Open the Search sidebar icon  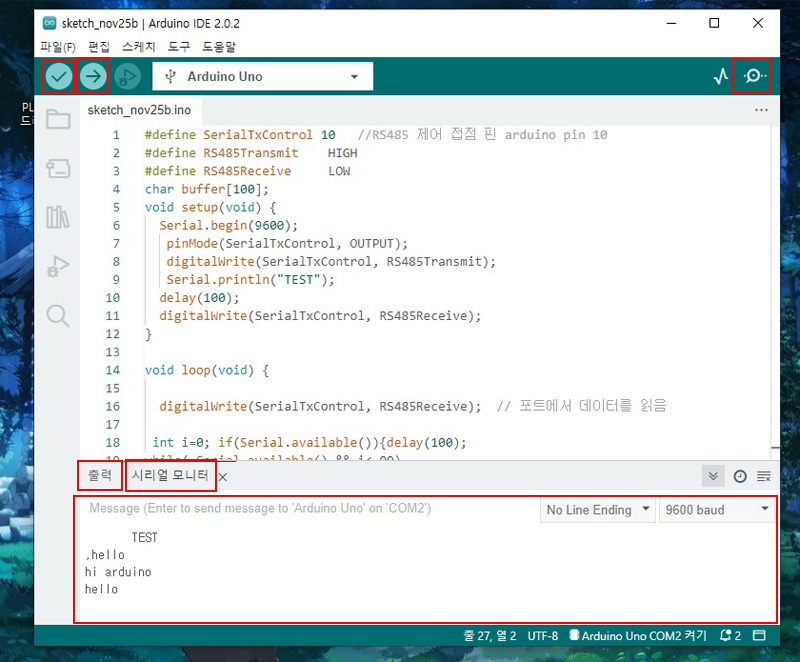[x=58, y=316]
